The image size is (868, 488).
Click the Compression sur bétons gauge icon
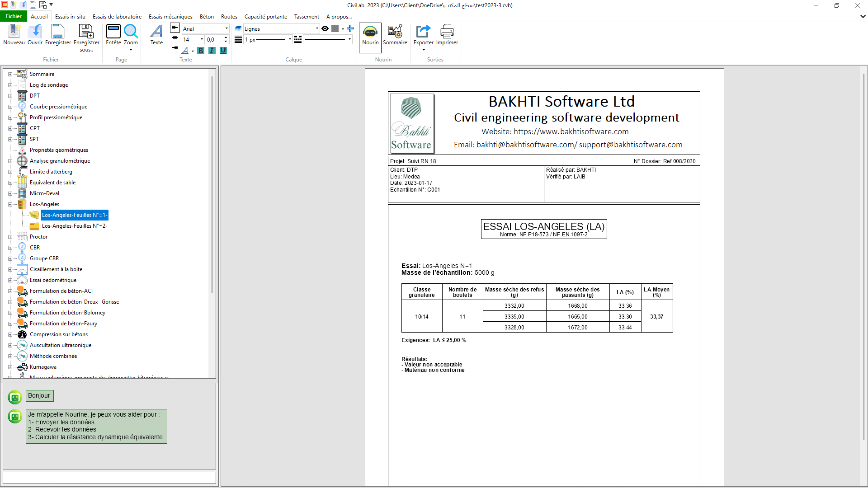pos(22,334)
